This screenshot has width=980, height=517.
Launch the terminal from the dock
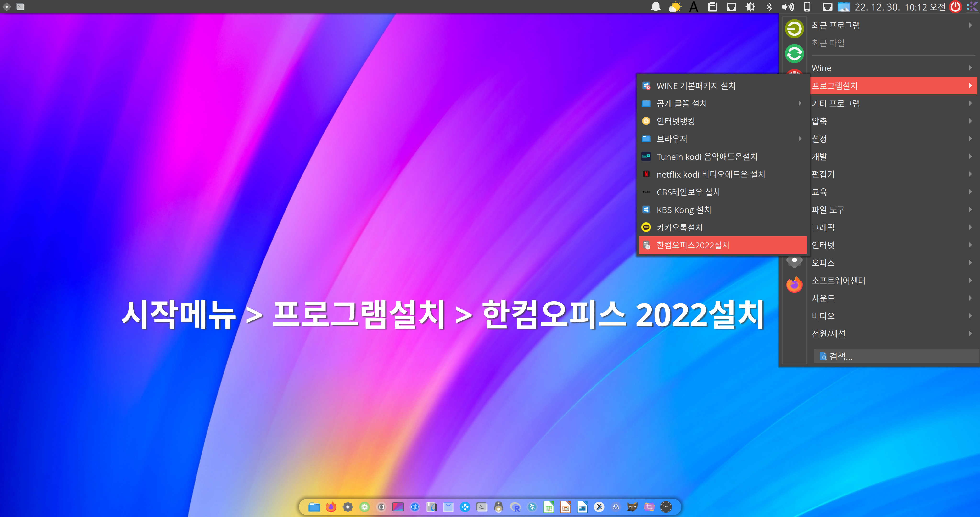click(x=482, y=507)
